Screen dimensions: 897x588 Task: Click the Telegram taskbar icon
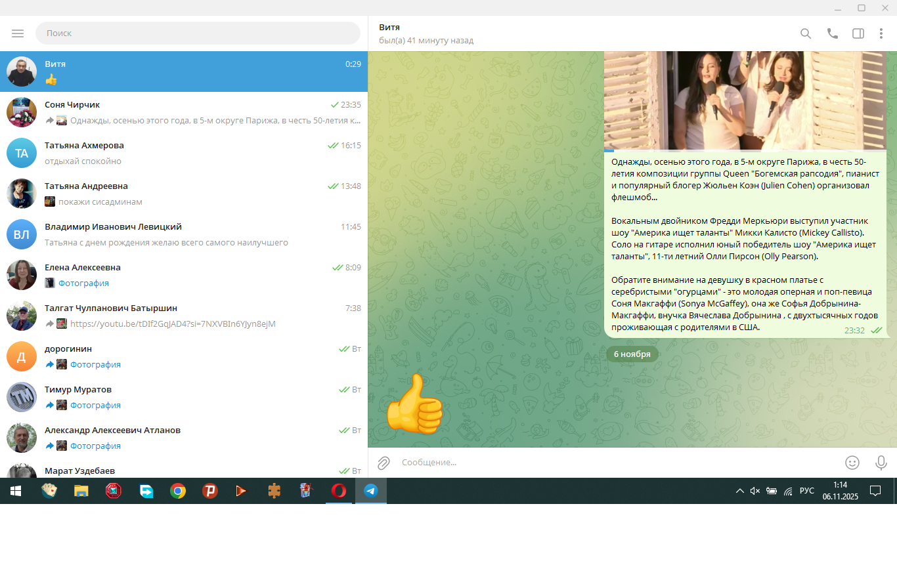click(x=370, y=491)
